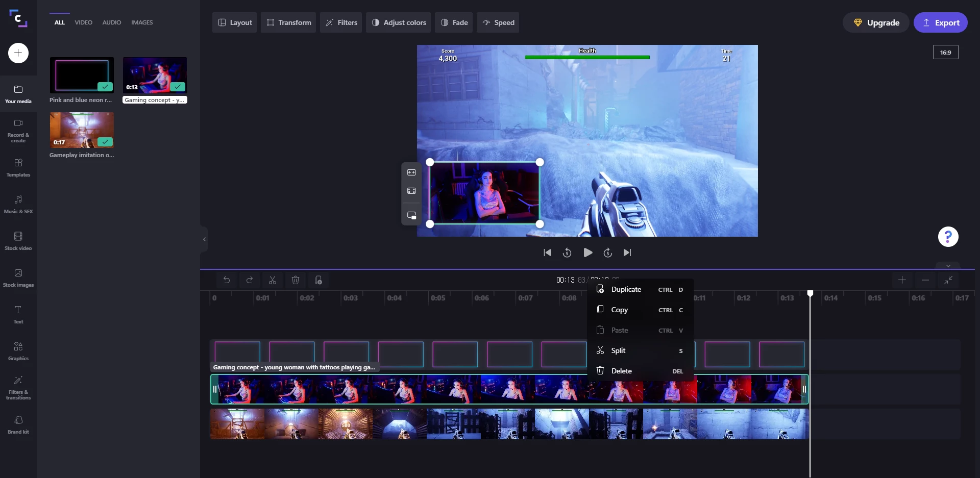Expand the preview panel with the down chevron
Image resolution: width=980 pixels, height=478 pixels.
coord(948,265)
